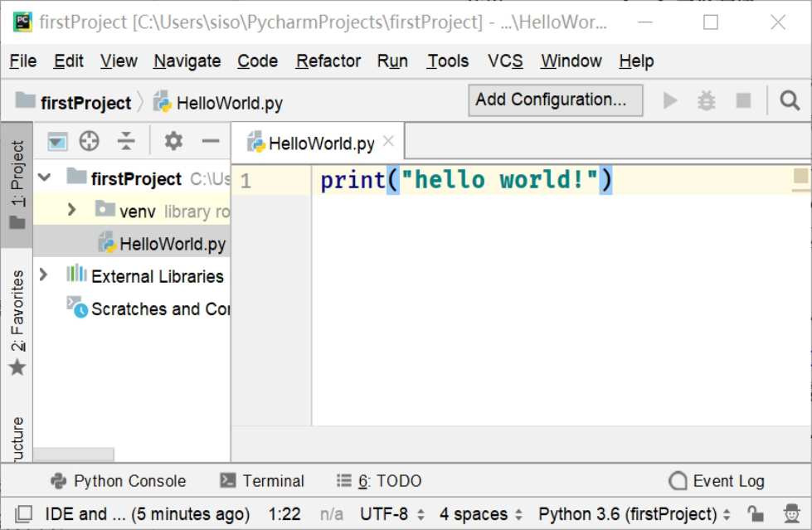Click the Collapse All icon in Project panel
This screenshot has height=530, width=812.
pos(126,141)
